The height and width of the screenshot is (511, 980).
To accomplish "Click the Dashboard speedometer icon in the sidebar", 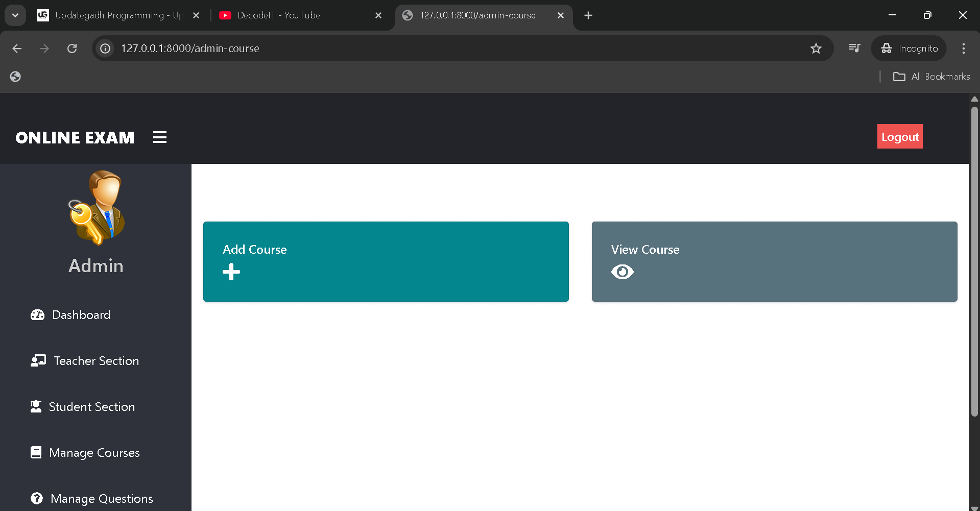I will 37,314.
